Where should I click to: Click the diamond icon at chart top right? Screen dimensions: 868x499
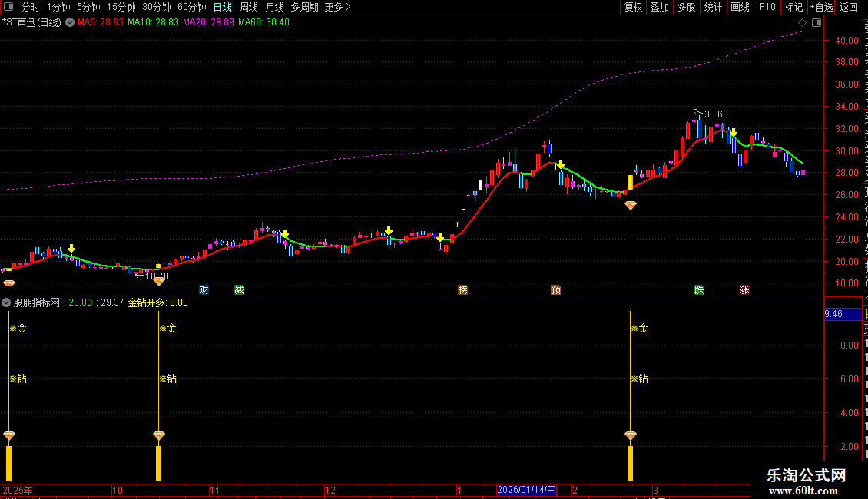[x=802, y=23]
